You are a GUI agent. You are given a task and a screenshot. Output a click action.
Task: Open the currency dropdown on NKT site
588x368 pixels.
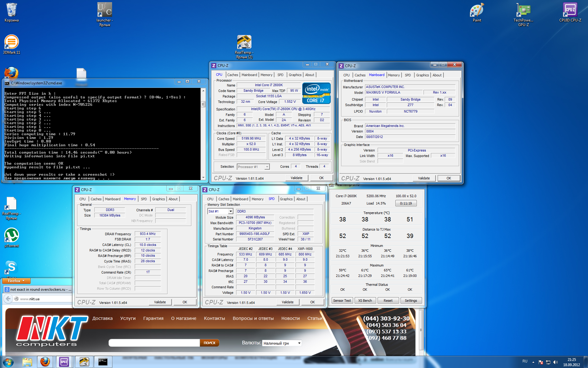click(x=282, y=343)
